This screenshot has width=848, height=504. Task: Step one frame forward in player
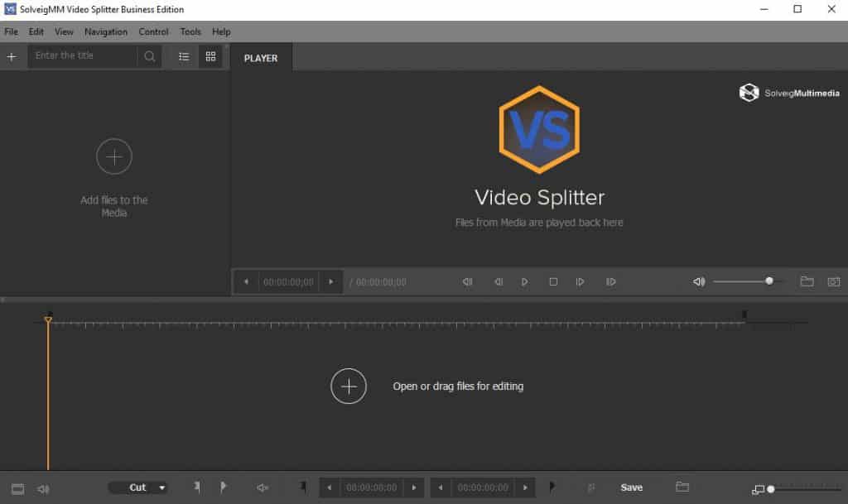pyautogui.click(x=580, y=282)
